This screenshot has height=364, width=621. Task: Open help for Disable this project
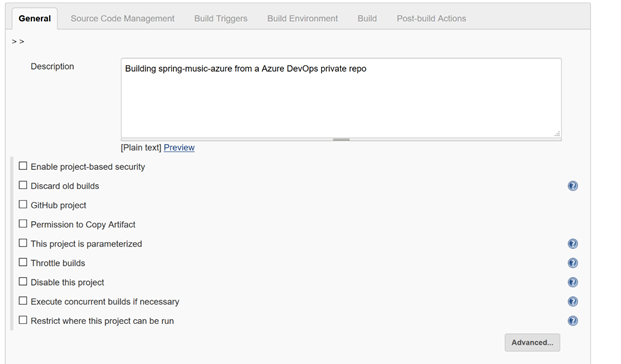573,282
